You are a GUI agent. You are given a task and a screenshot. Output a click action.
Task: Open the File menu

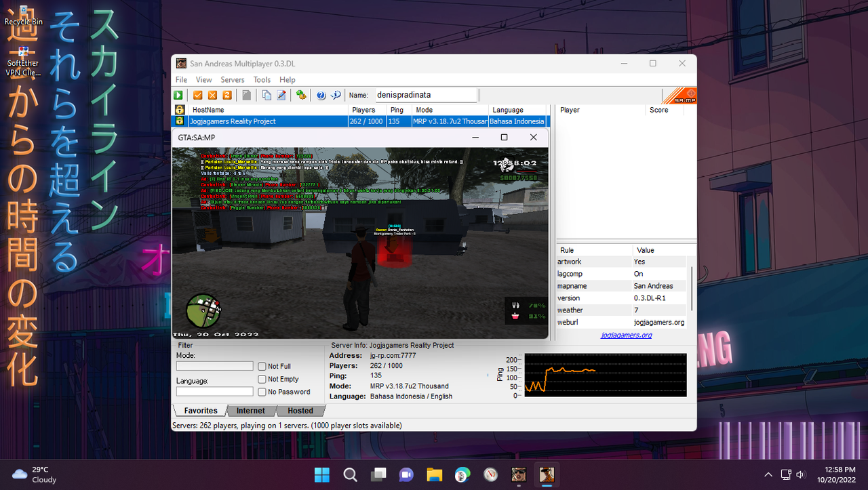tap(181, 80)
